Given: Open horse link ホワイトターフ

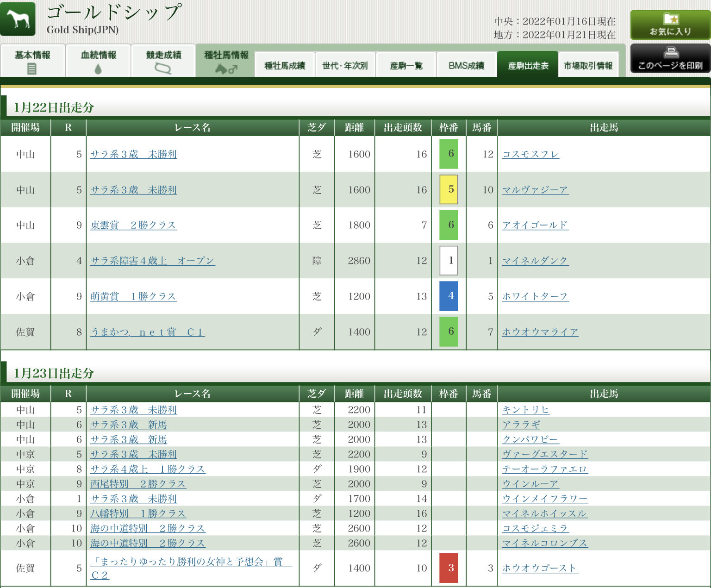Looking at the screenshot, I should [535, 296].
